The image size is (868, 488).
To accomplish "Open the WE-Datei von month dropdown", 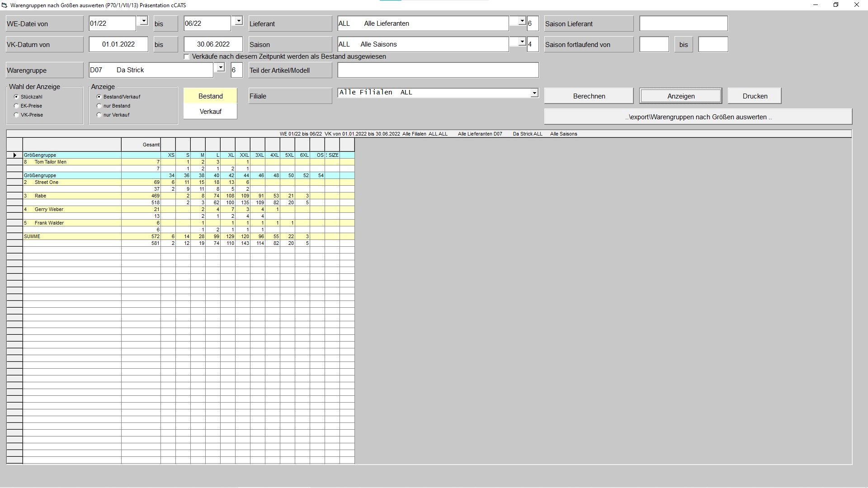I will [143, 21].
